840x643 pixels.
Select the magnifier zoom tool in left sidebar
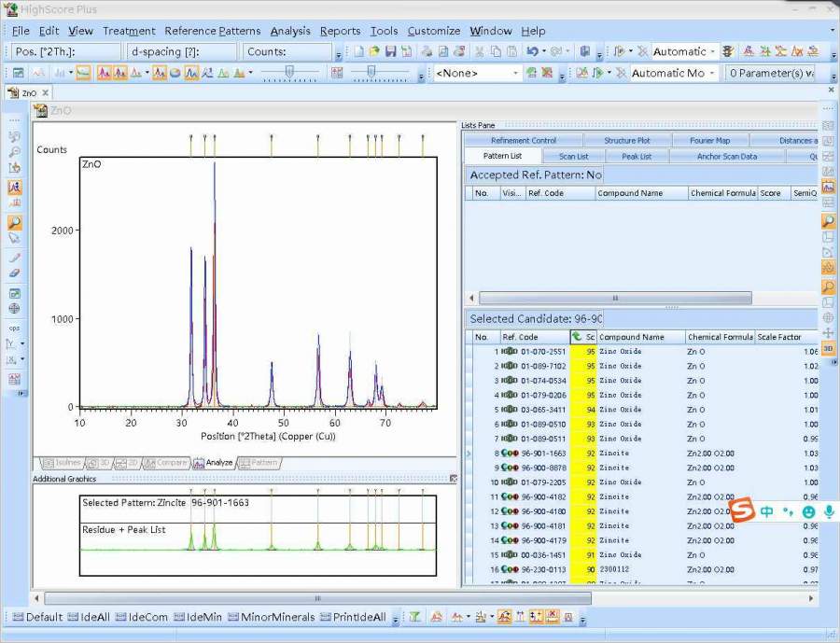point(14,224)
